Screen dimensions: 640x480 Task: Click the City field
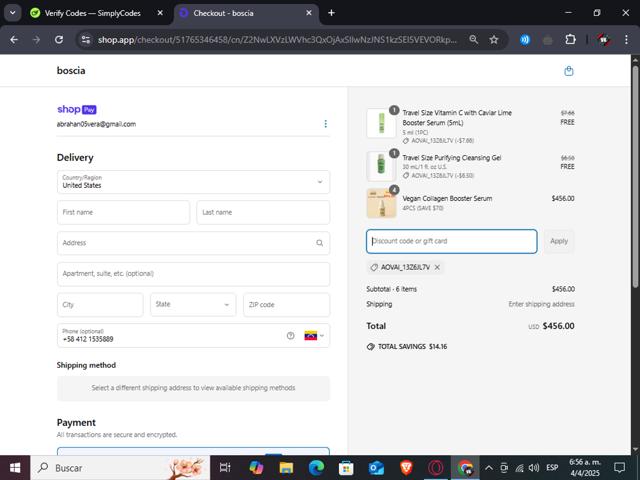point(100,304)
